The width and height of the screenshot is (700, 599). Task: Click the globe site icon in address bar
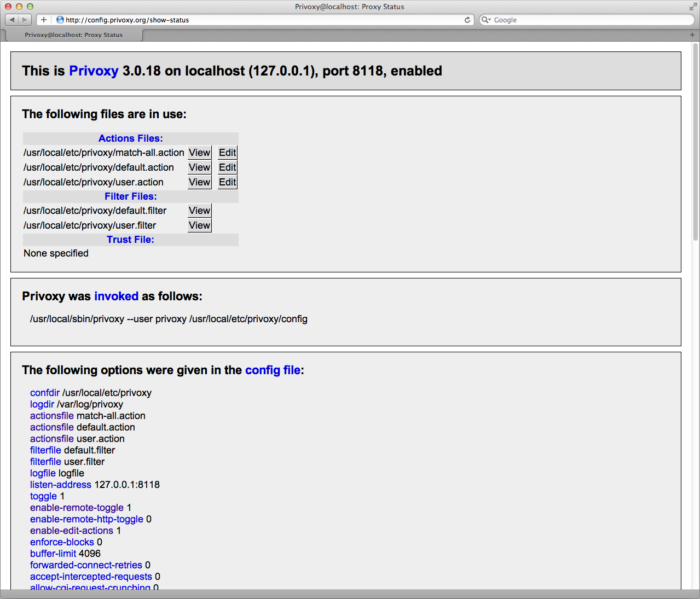(x=60, y=20)
